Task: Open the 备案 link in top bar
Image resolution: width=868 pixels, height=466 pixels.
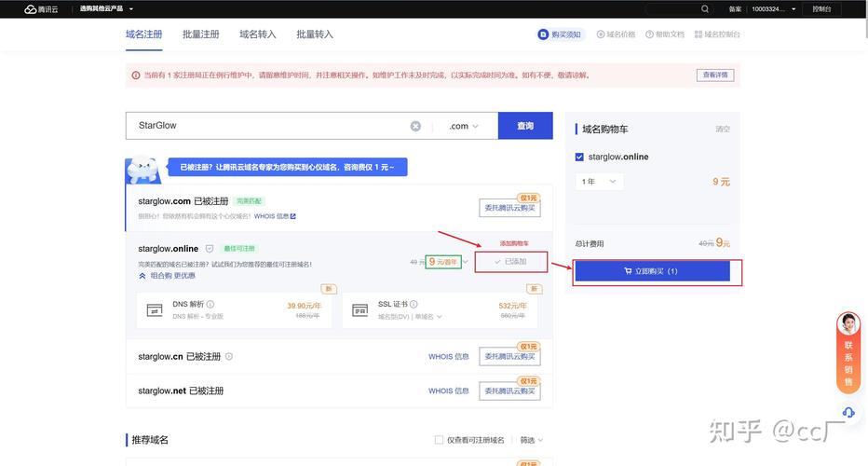Action: coord(735,9)
